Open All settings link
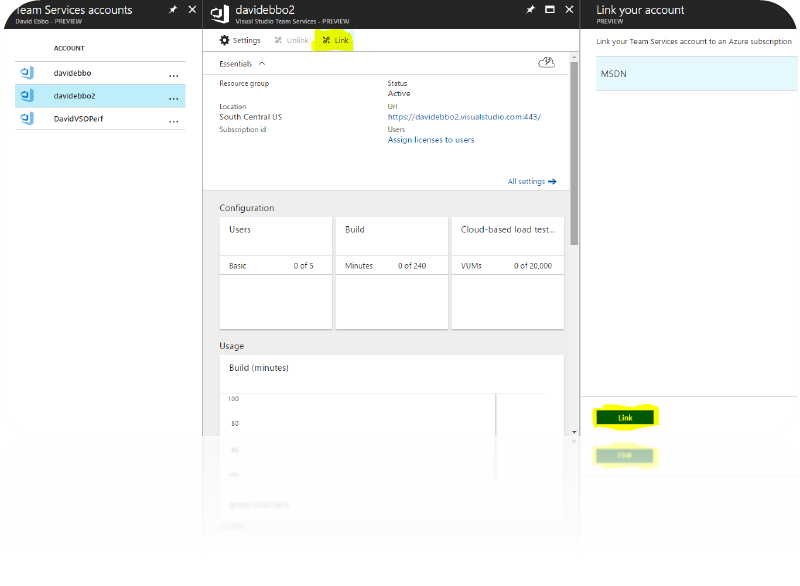 [x=532, y=181]
